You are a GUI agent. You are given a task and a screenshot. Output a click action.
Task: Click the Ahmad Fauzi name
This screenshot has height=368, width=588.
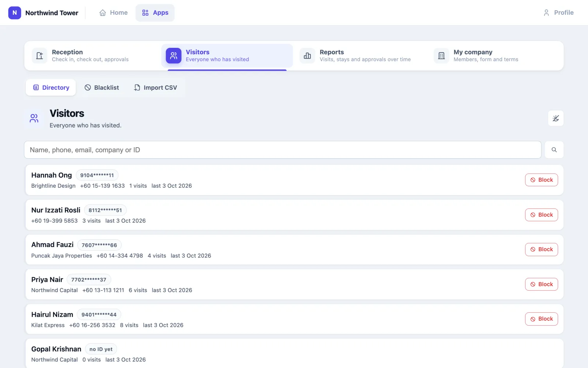pyautogui.click(x=53, y=245)
